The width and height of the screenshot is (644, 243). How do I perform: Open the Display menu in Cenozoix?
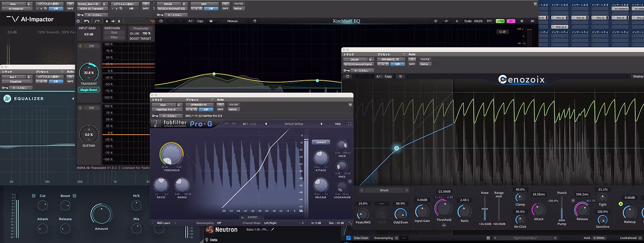click(x=638, y=76)
